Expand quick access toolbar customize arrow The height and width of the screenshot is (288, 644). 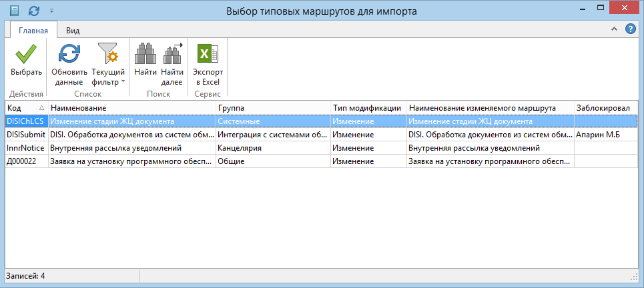(51, 11)
